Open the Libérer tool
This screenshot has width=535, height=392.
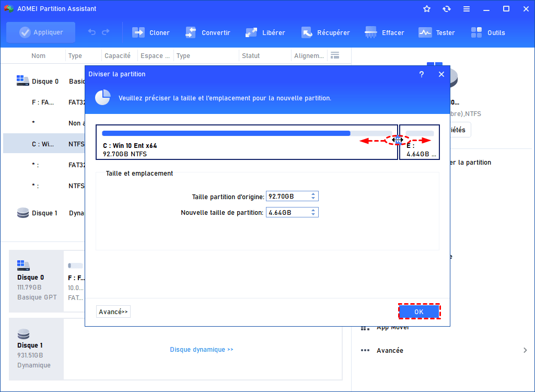[x=265, y=33]
